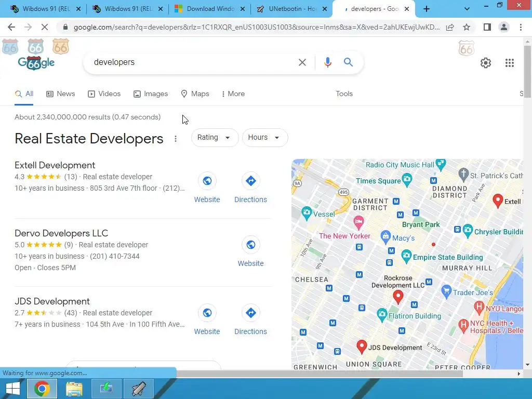
Task: Open Extell Development listing title
Action: 55,165
